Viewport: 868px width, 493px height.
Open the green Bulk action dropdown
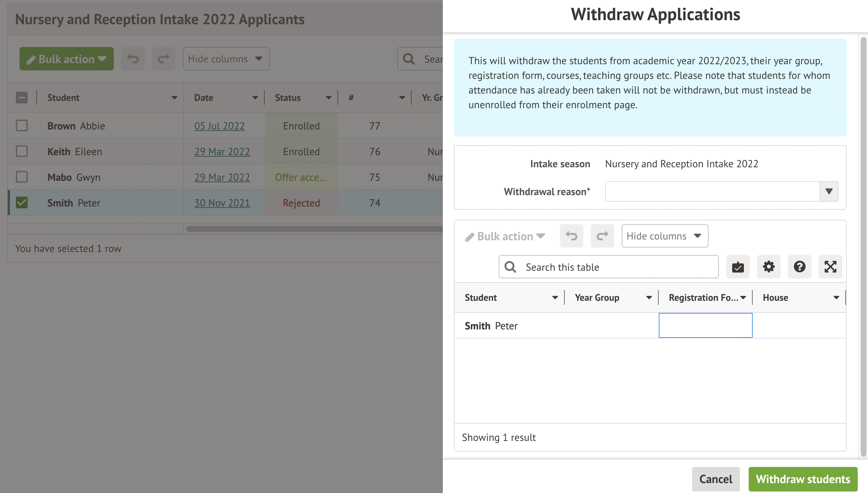[66, 59]
